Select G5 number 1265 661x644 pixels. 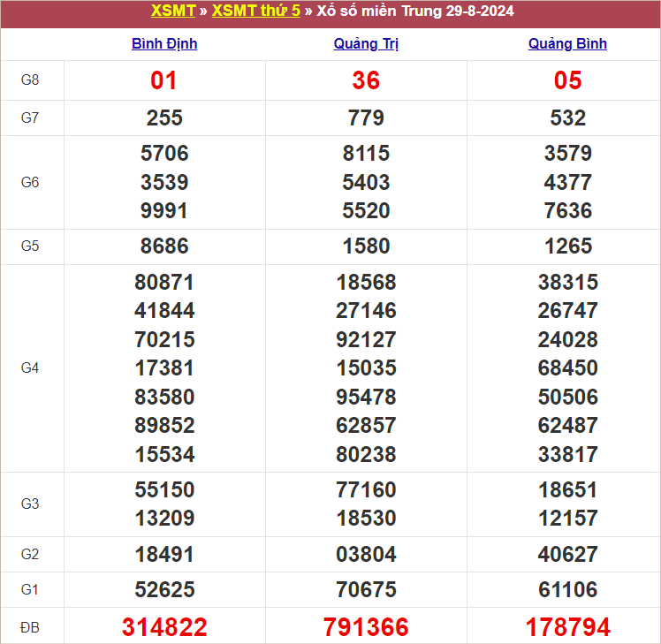click(568, 246)
